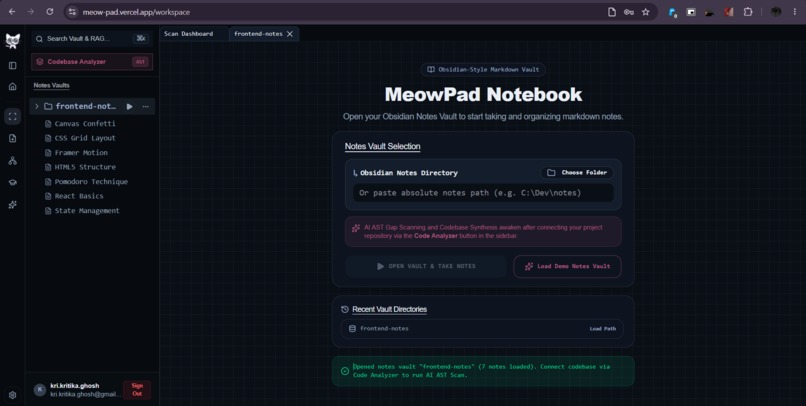Viewport: 806px width, 406px height.
Task: Focus the Search Vault & RAG field
Action: (x=92, y=39)
